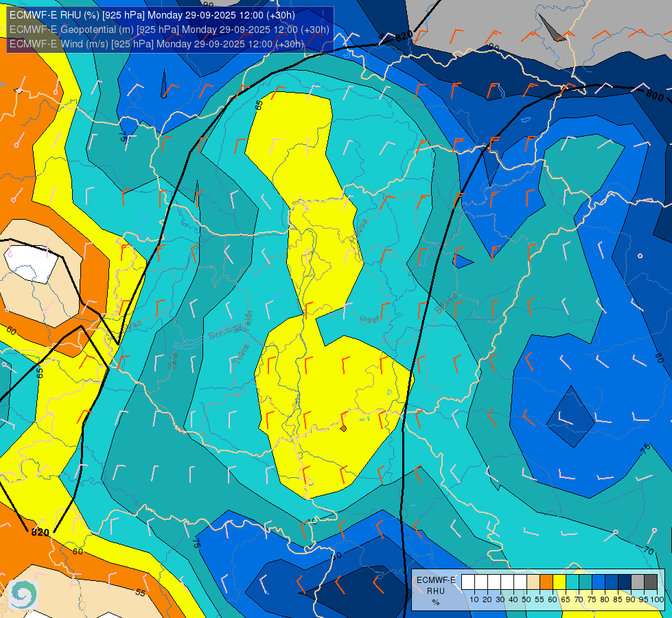This screenshot has width=672, height=618.
Task: Pick the yellow 60-65 legend swatch
Action: [559, 582]
